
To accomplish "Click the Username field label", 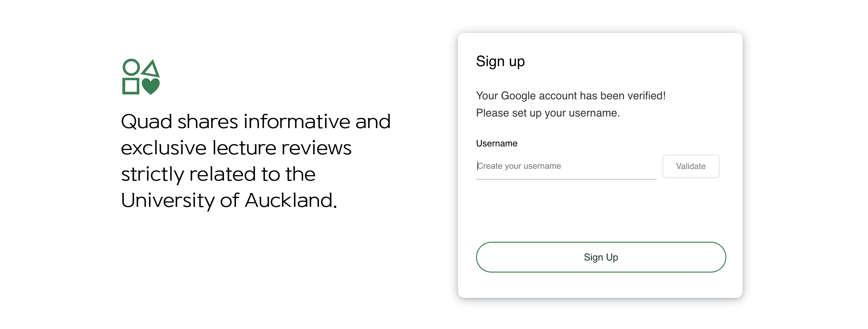I will (x=496, y=143).
